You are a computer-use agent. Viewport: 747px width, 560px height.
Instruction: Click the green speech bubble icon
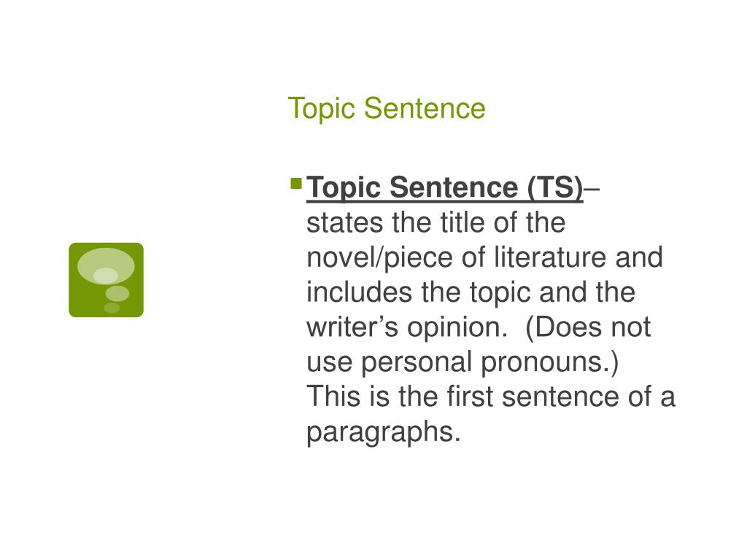click(x=106, y=280)
